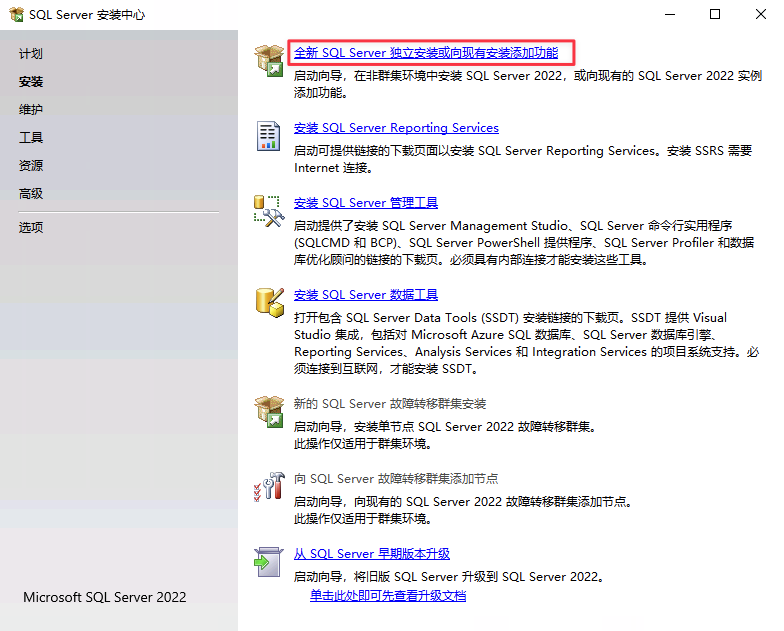
Task: Switch to the 计划 page
Action: pos(31,54)
